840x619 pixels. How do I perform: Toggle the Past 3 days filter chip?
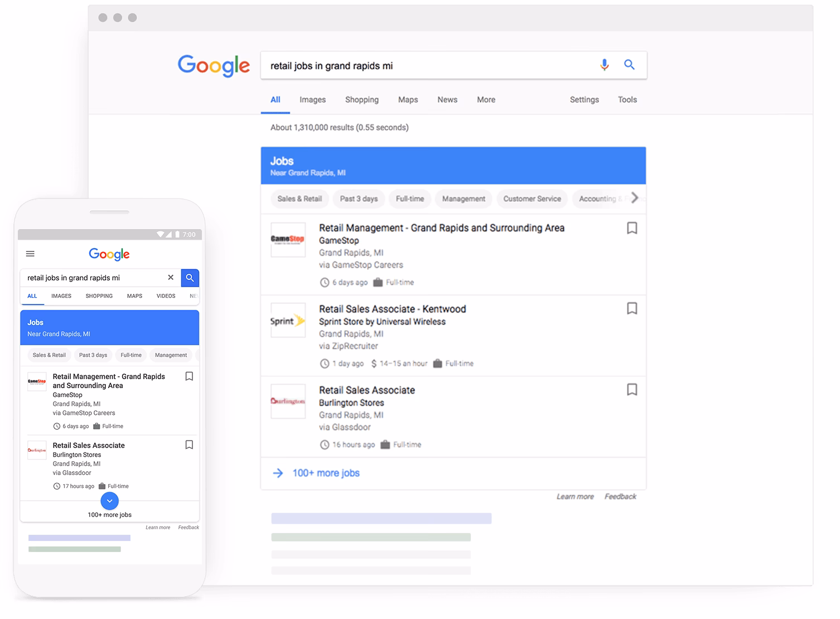(x=359, y=199)
